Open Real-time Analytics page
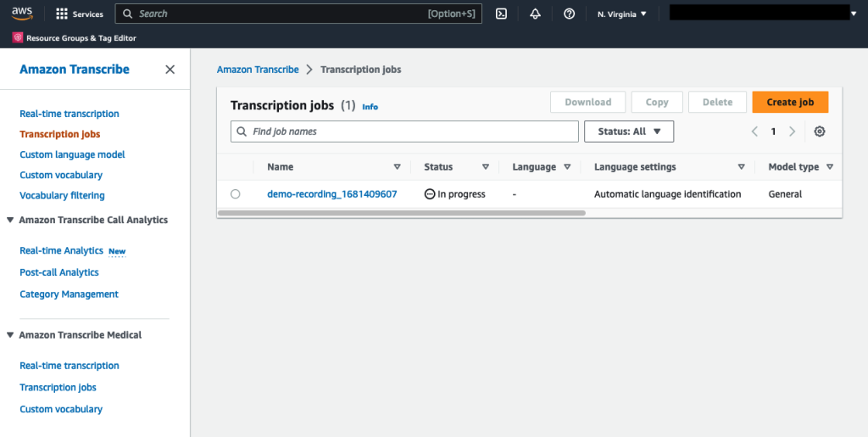The height and width of the screenshot is (437, 868). tap(61, 250)
